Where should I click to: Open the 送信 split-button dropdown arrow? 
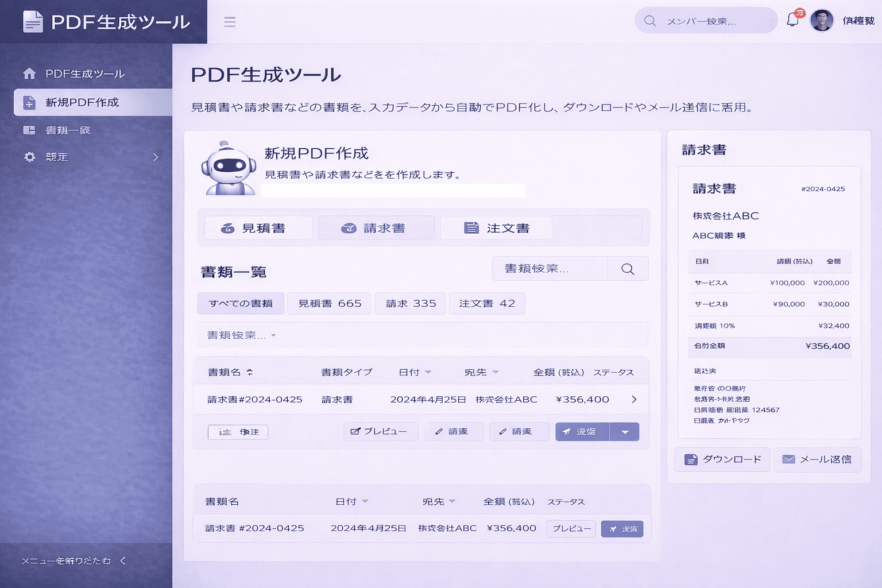click(x=625, y=432)
